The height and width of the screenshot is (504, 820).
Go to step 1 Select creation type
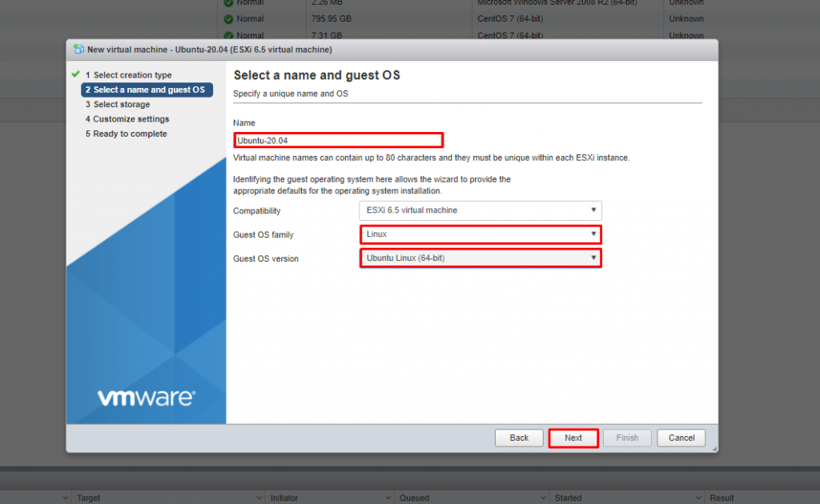pos(128,75)
